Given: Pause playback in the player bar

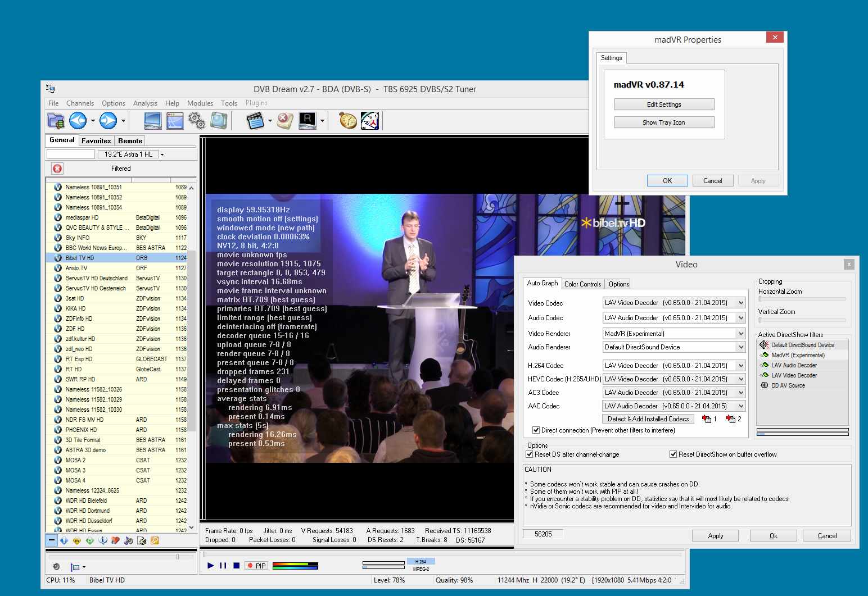Looking at the screenshot, I should pyautogui.click(x=223, y=566).
